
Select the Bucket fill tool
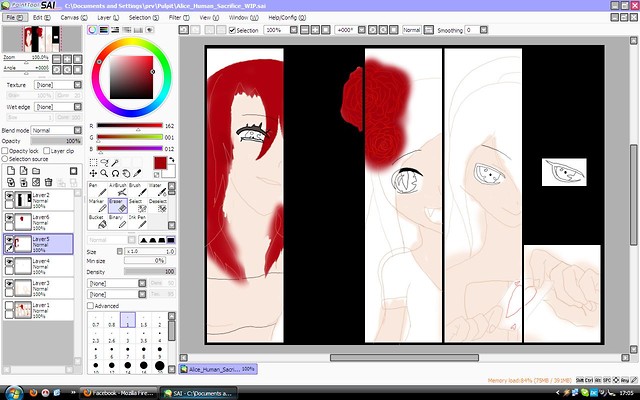[98, 222]
